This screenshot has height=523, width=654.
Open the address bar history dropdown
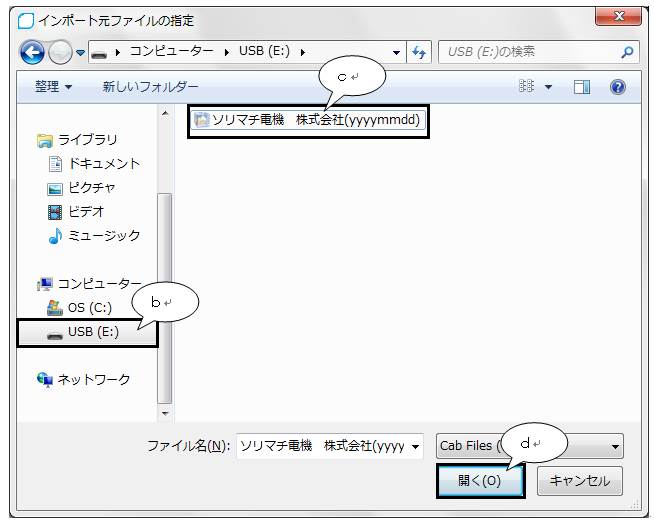point(397,53)
